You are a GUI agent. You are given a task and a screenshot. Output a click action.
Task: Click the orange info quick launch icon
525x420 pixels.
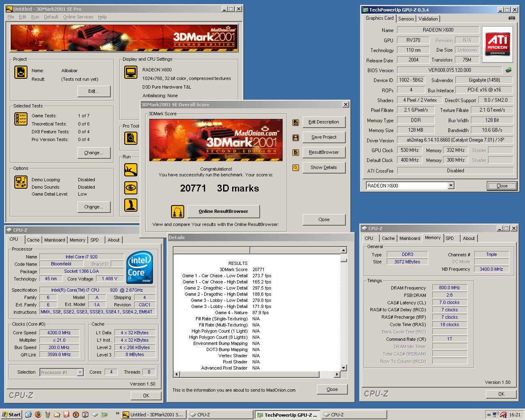pos(76,415)
